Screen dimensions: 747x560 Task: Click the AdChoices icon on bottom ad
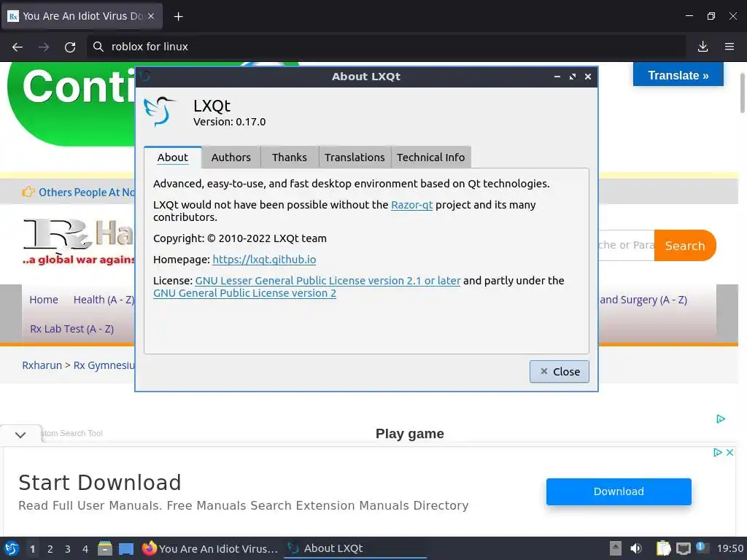718,452
